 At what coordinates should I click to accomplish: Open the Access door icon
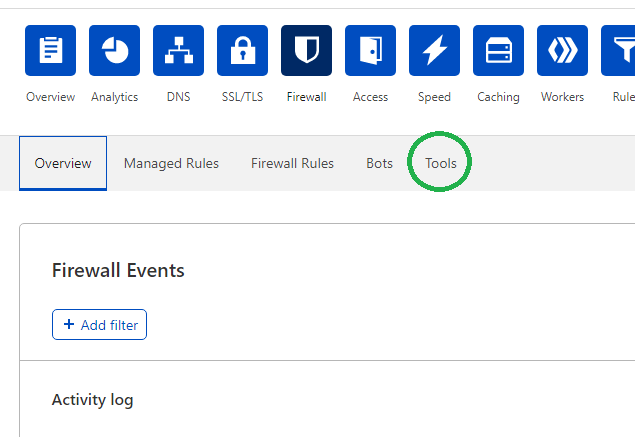(x=370, y=51)
